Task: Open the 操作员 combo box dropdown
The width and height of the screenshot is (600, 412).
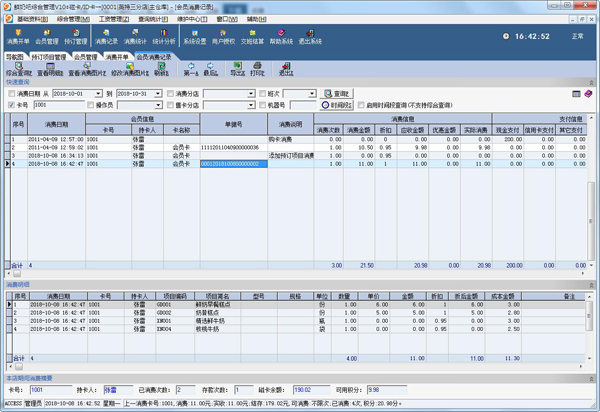Action: (158, 105)
